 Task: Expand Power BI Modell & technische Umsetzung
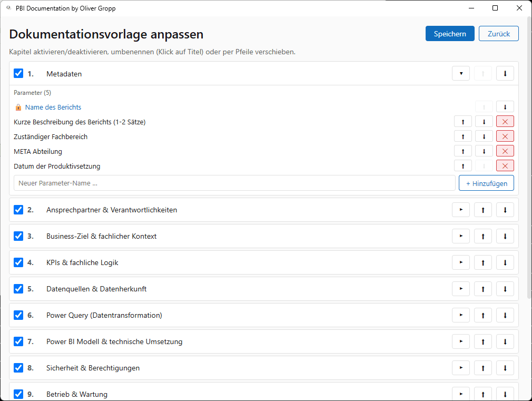click(x=461, y=341)
